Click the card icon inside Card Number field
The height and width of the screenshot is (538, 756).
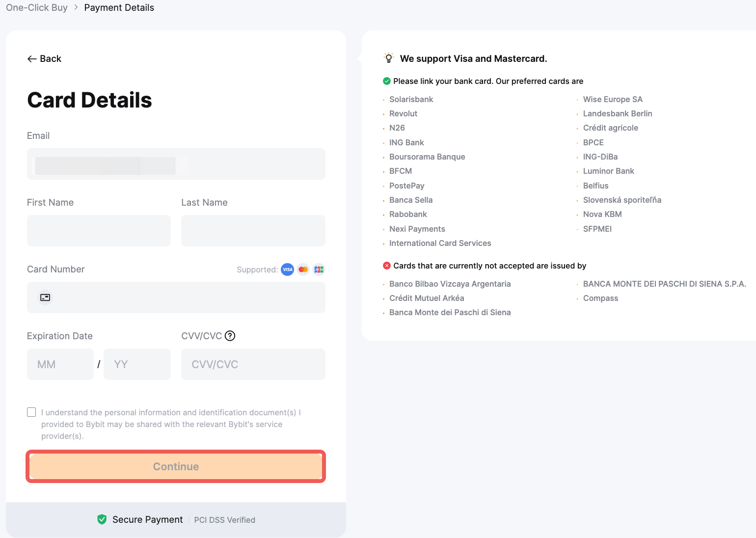45,297
